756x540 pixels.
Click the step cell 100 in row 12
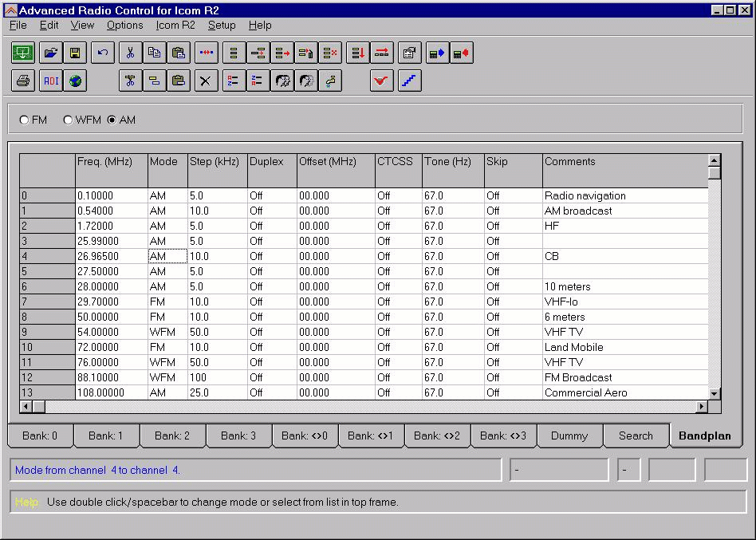click(218, 377)
